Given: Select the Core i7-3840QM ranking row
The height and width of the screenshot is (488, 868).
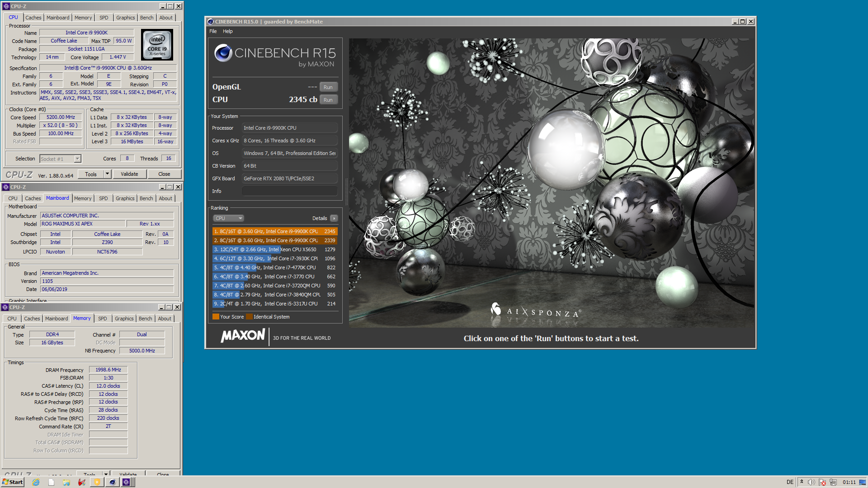Looking at the screenshot, I should pyautogui.click(x=275, y=295).
